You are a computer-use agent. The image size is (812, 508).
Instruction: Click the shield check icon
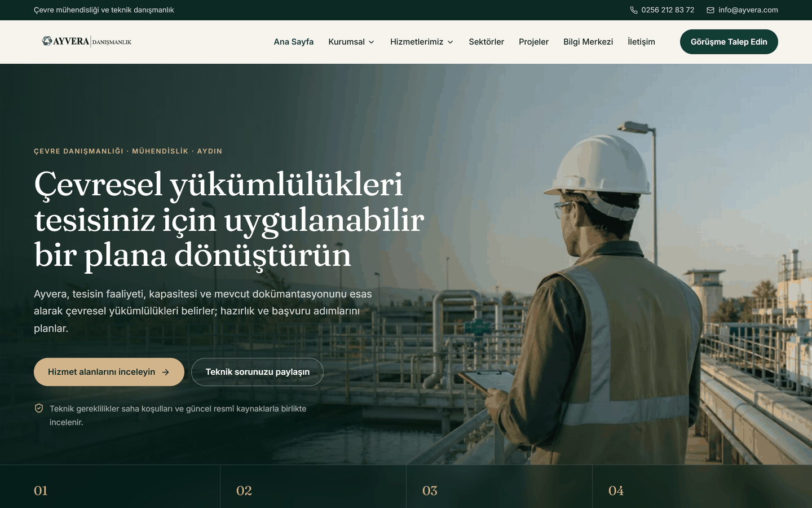39,408
